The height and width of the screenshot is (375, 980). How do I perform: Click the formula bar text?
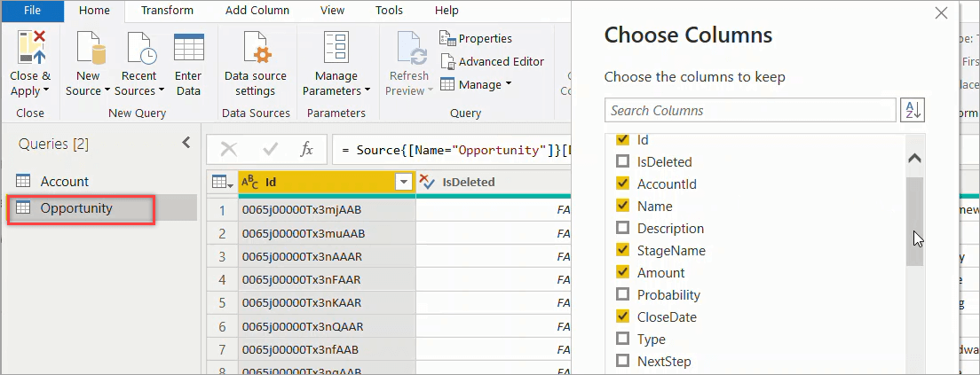pyautogui.click(x=455, y=150)
